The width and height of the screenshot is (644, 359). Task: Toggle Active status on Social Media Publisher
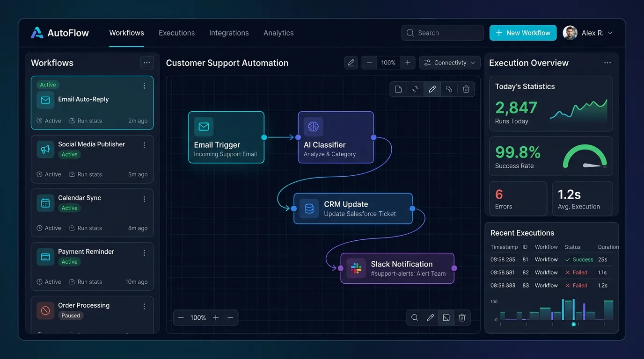point(69,154)
